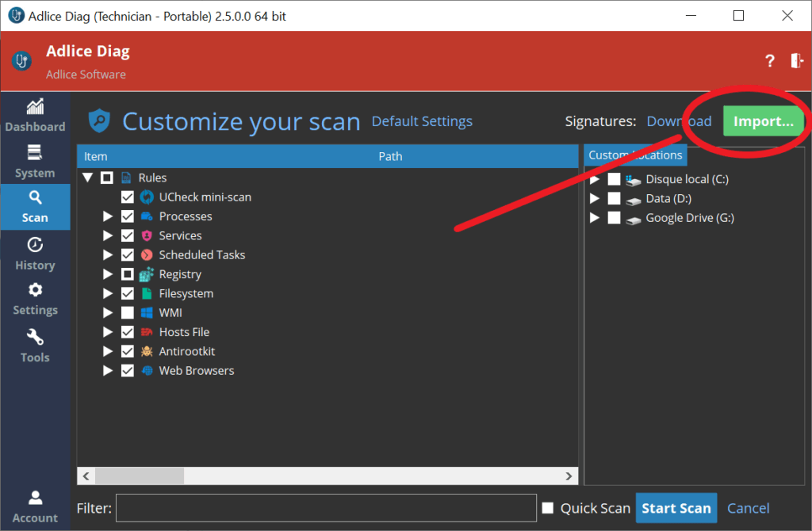This screenshot has width=812, height=531.
Task: Expand the Processes tree node
Action: click(x=108, y=216)
